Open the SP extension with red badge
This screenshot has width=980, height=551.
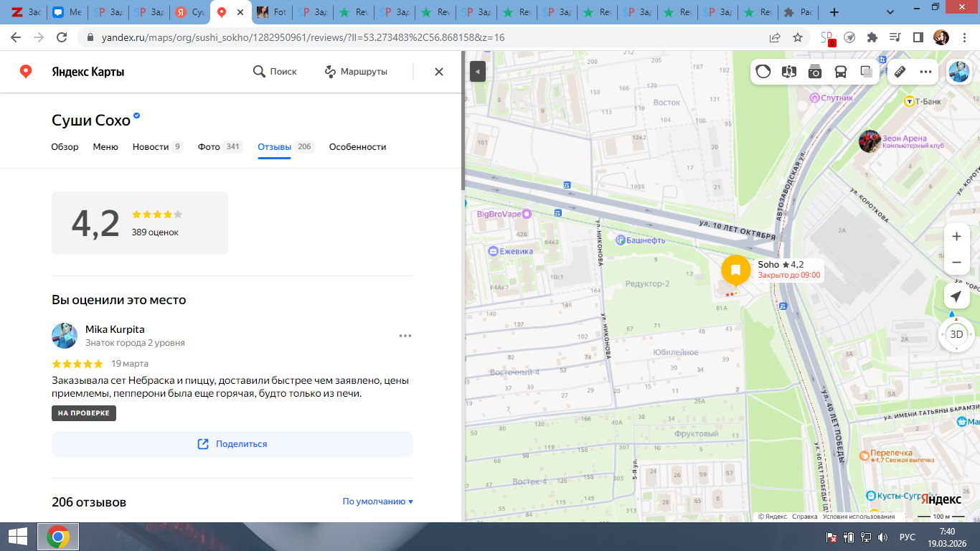(x=827, y=38)
